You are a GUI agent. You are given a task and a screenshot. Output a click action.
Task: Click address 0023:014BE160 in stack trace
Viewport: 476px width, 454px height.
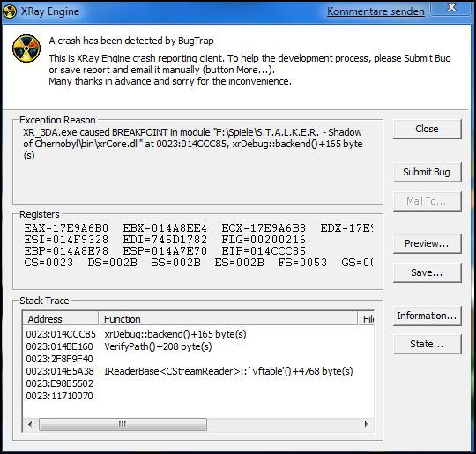click(x=60, y=346)
